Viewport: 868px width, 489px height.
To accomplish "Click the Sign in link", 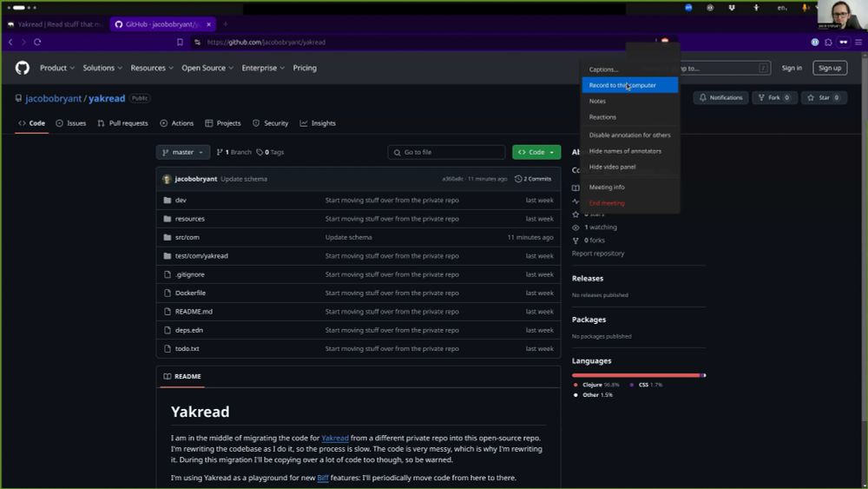I will point(792,68).
